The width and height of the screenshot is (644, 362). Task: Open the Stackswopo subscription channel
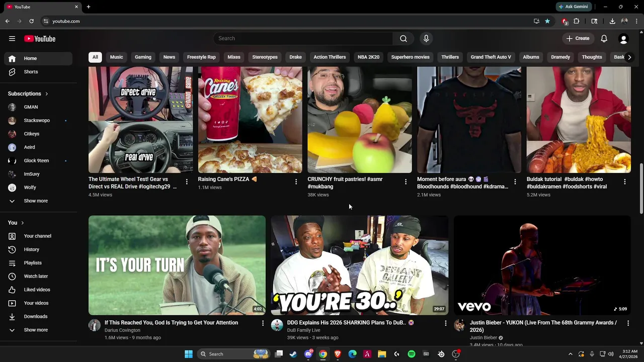[x=38, y=121]
